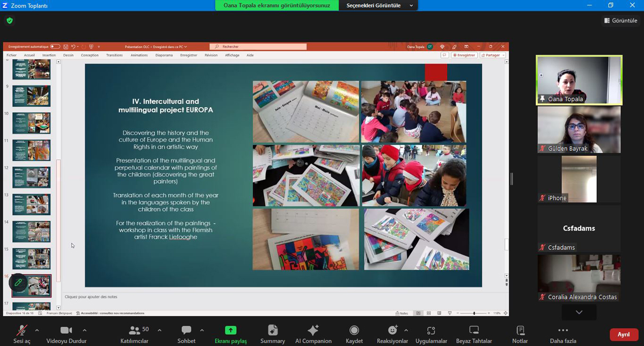This screenshot has width=644, height=346.
Task: Click the green annotation pencil button
Action: (x=18, y=282)
